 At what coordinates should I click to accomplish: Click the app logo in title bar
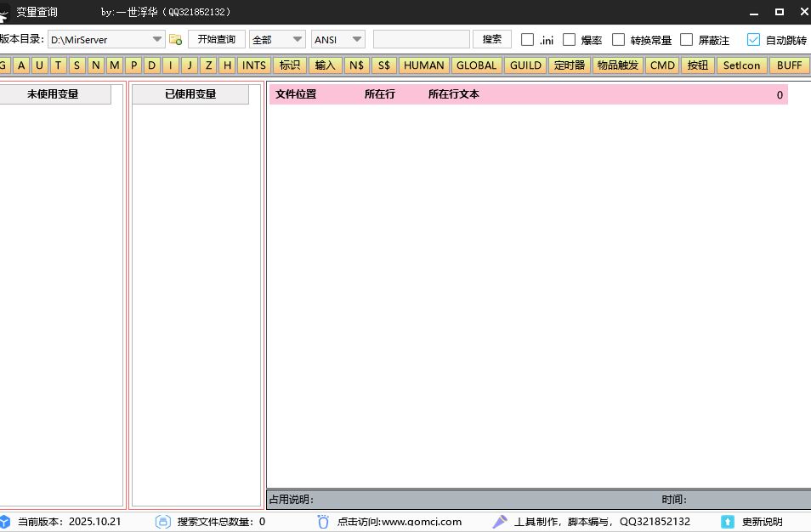4,12
